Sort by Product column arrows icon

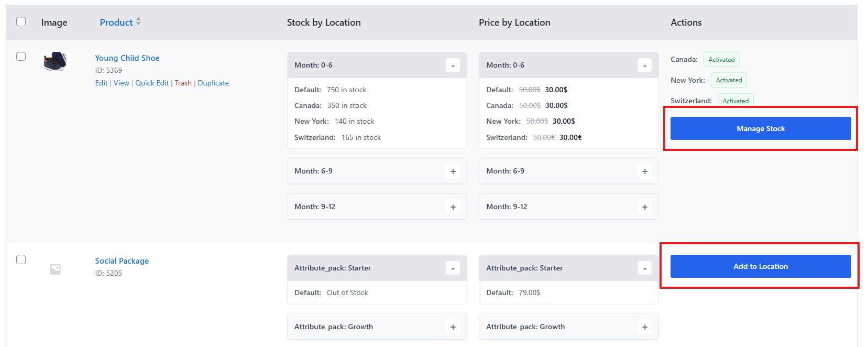pos(138,21)
